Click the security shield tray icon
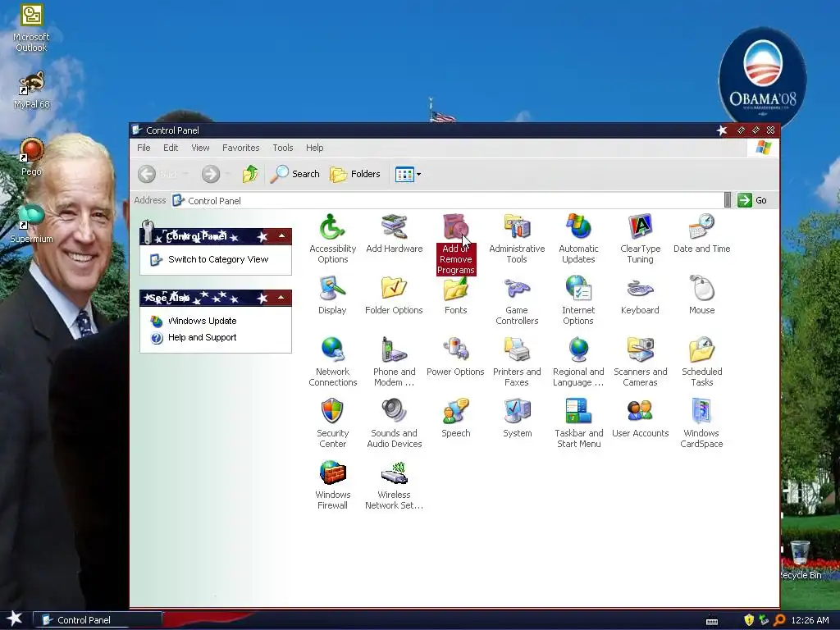 tap(749, 620)
